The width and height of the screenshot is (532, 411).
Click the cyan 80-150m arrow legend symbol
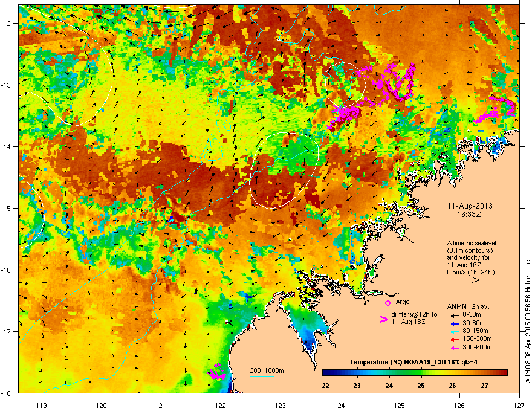(x=455, y=331)
